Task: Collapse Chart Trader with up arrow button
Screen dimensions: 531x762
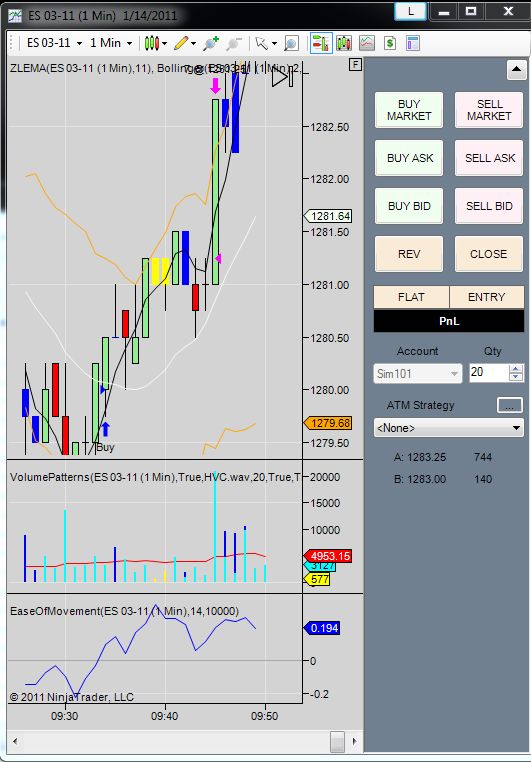Action: coord(516,70)
